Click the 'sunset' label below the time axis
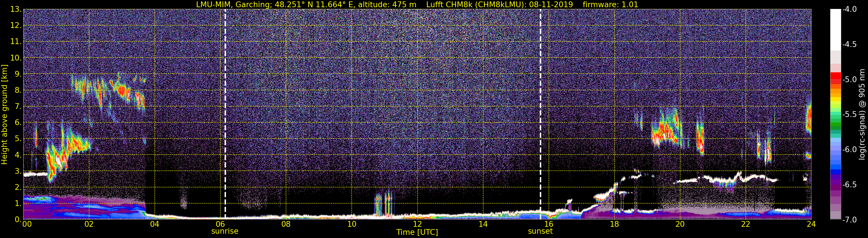This screenshot has width=868, height=238. point(540,231)
